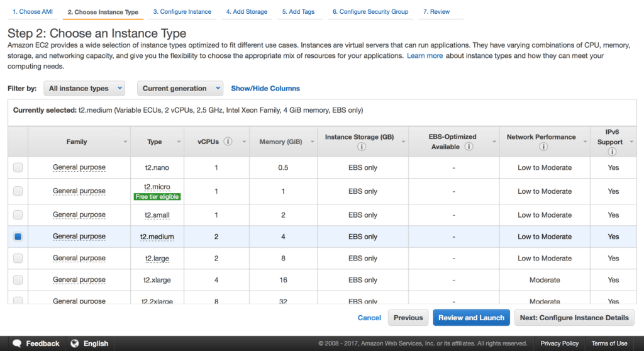The image size is (644, 351).
Task: Click the vCPUs info icon
Action: (x=228, y=142)
